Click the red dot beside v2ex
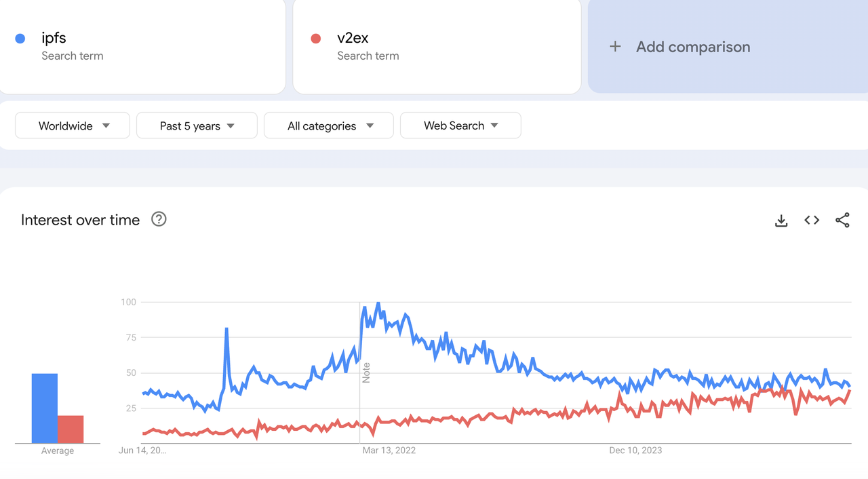 pyautogui.click(x=315, y=39)
